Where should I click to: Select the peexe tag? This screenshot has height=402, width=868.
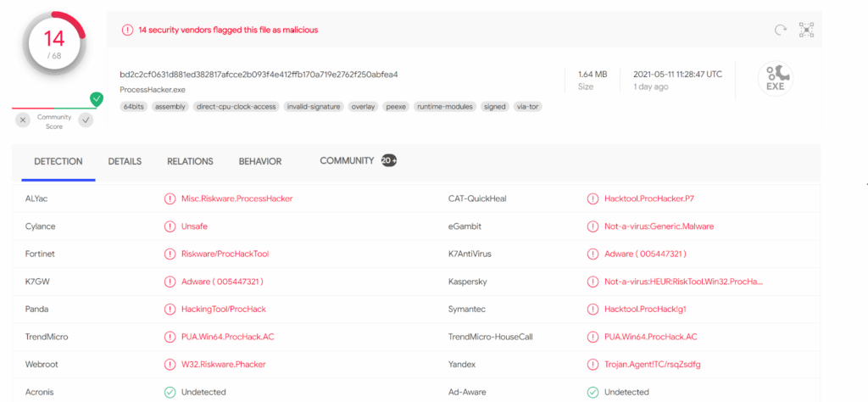[x=396, y=107]
